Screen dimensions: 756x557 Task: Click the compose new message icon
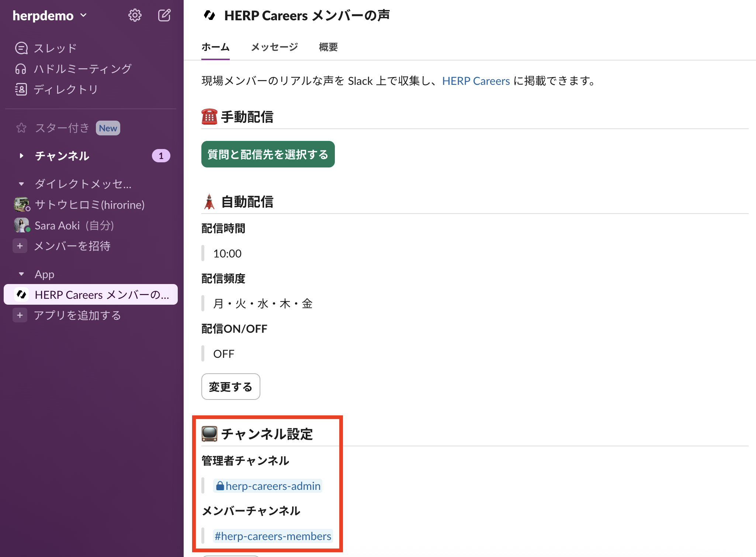point(164,15)
